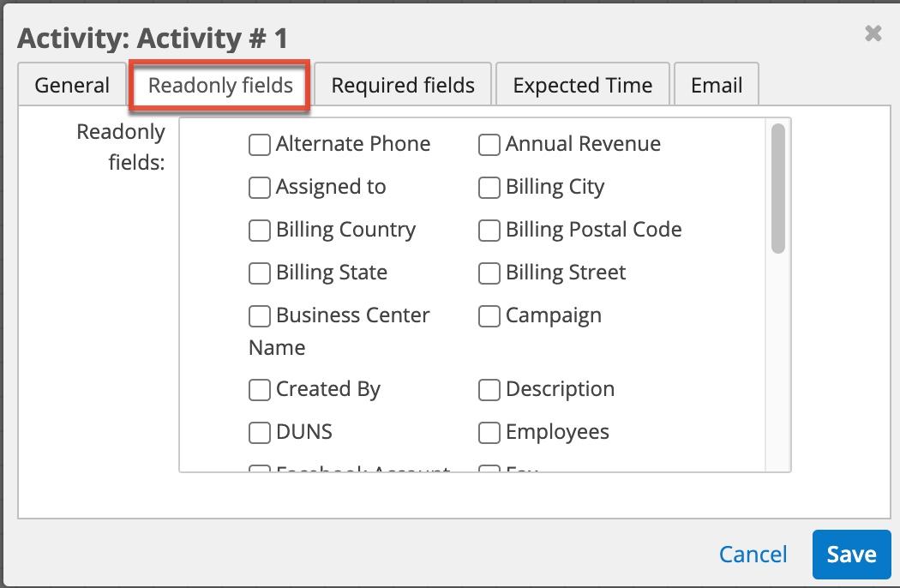The width and height of the screenshot is (900, 588).
Task: Mark Billing City as readonly
Action: point(489,188)
